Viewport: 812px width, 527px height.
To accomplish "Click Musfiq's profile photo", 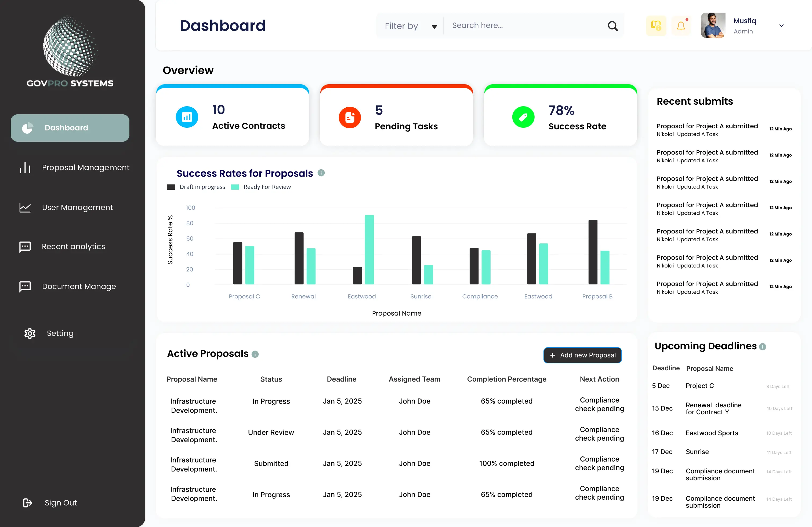I will point(713,25).
